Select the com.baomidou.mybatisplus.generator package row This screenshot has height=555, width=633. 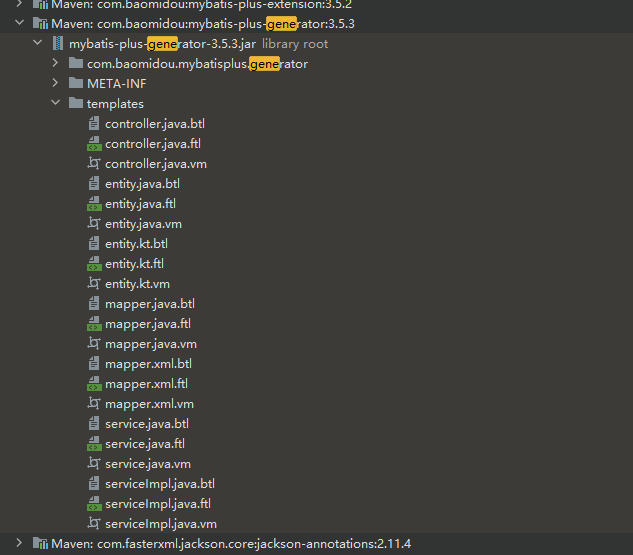[x=316, y=63]
